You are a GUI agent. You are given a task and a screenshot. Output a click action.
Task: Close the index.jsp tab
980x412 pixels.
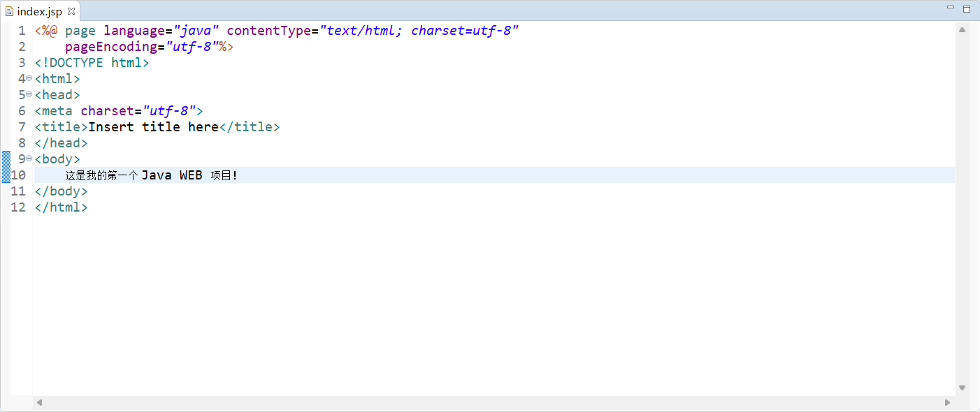(71, 11)
